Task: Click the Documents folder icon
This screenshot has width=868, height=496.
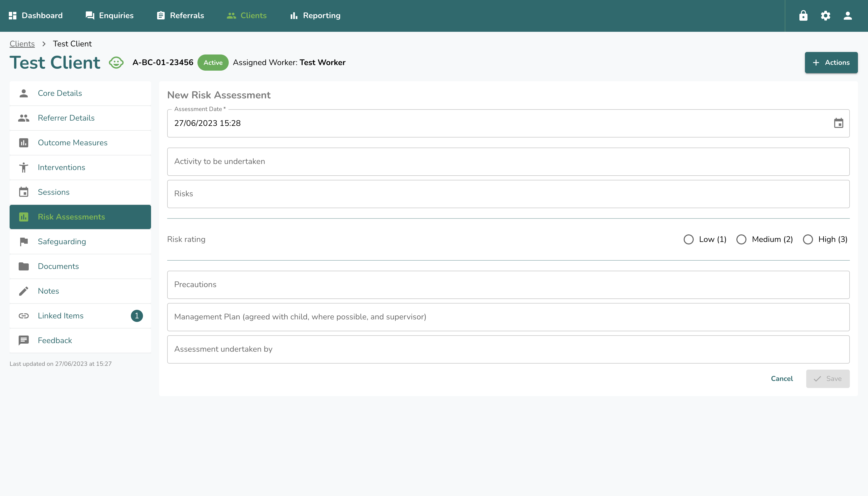Action: [x=23, y=266]
